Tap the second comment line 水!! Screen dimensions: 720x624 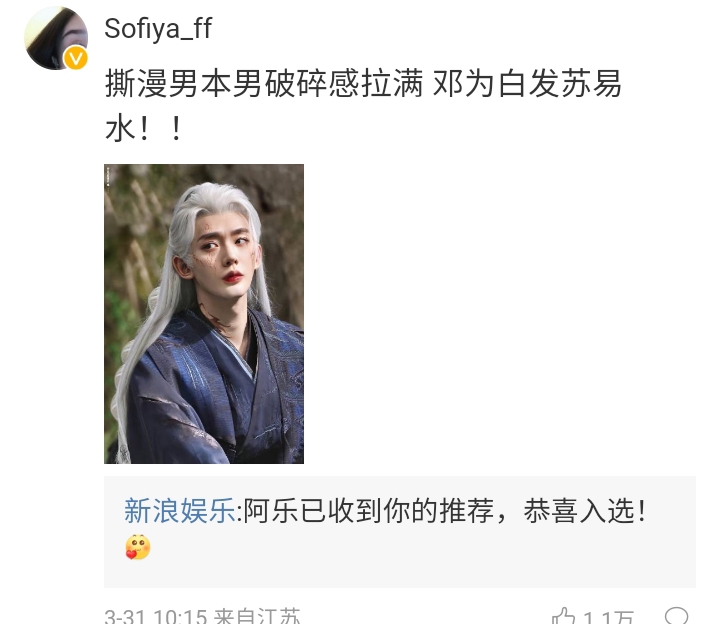pos(144,129)
